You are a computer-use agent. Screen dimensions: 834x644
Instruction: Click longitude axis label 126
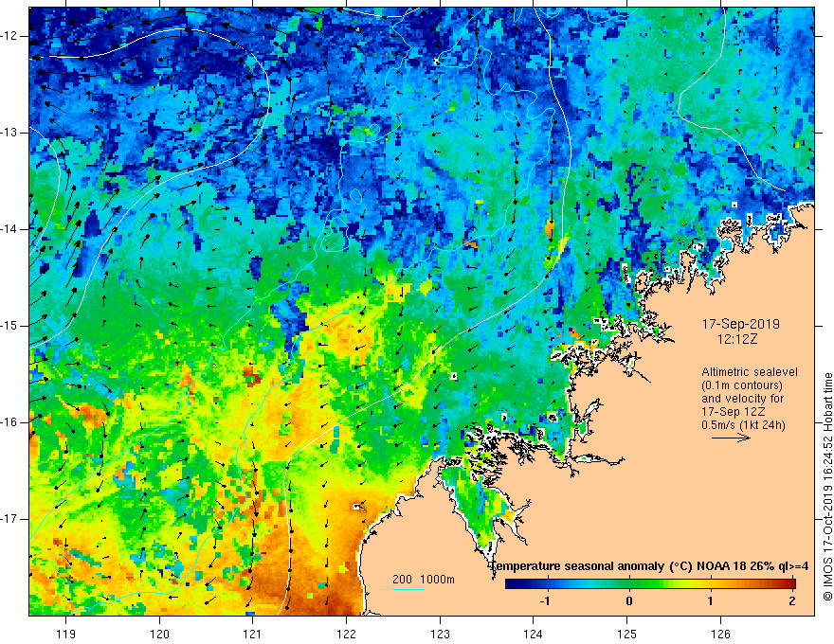coord(720,634)
